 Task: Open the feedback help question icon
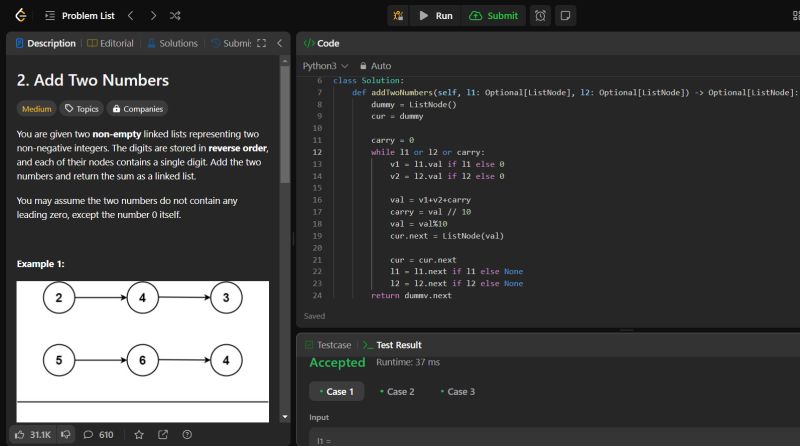(187, 435)
